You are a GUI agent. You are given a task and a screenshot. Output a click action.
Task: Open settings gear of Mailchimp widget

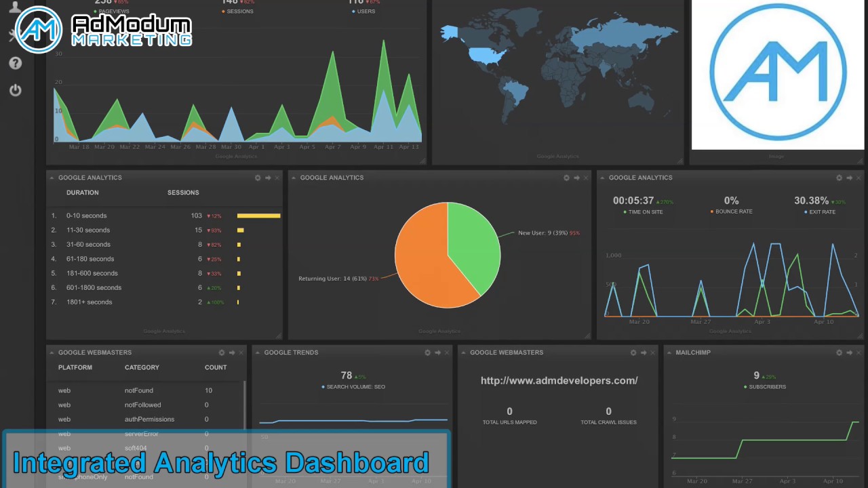click(x=839, y=352)
